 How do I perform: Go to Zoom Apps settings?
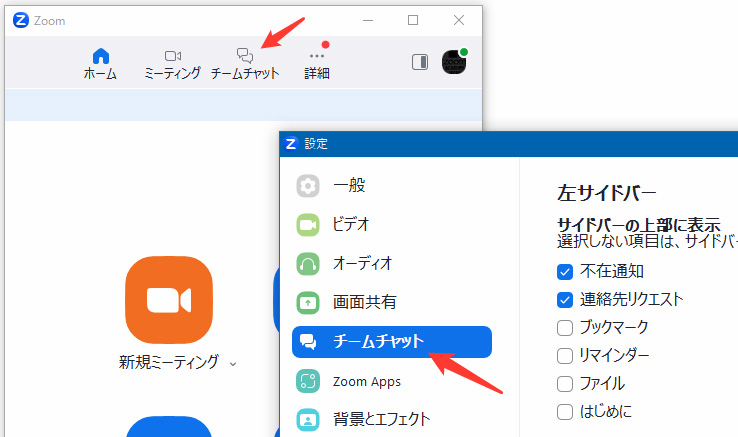pyautogui.click(x=366, y=380)
